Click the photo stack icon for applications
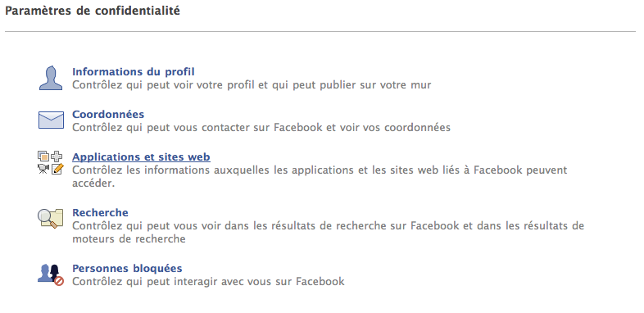 coord(43,156)
